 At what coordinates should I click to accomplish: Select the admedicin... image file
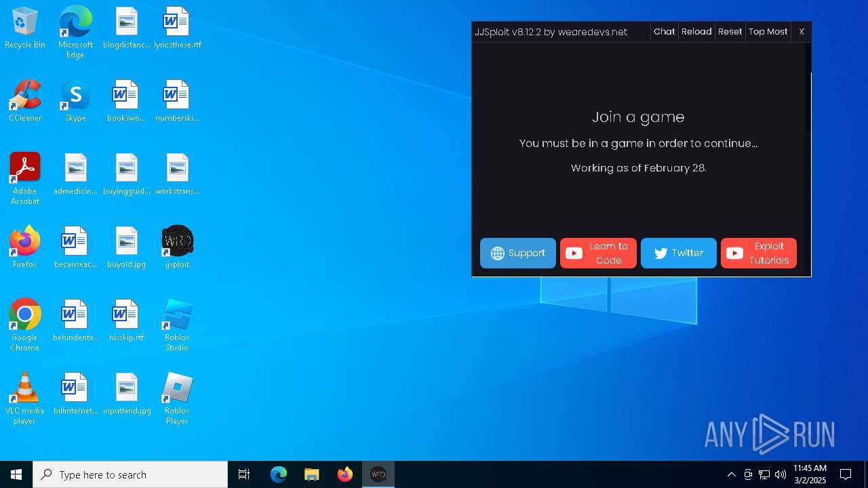coord(75,175)
